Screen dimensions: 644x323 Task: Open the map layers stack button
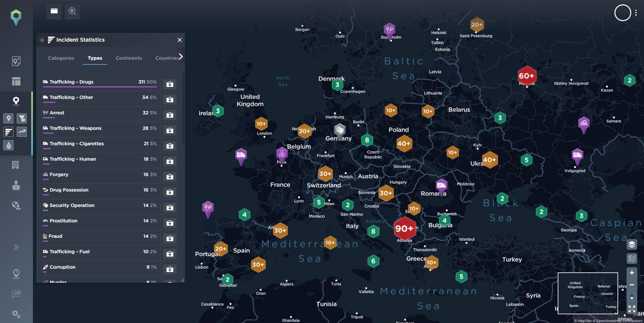tap(632, 245)
